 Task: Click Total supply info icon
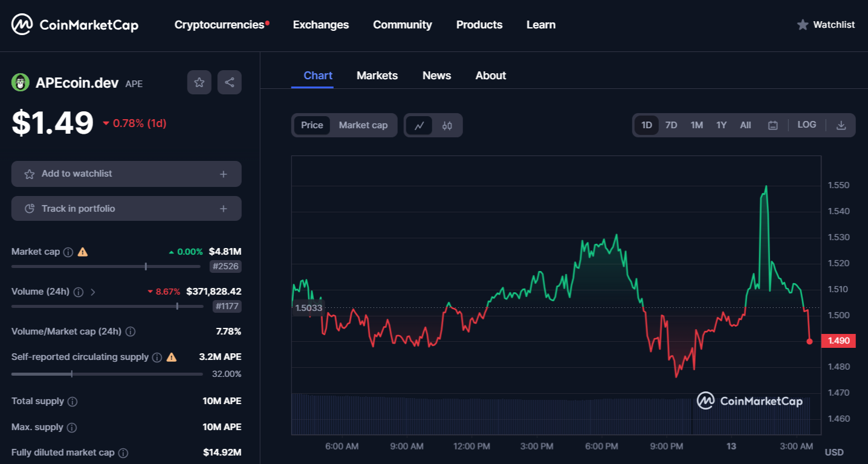pos(73,402)
